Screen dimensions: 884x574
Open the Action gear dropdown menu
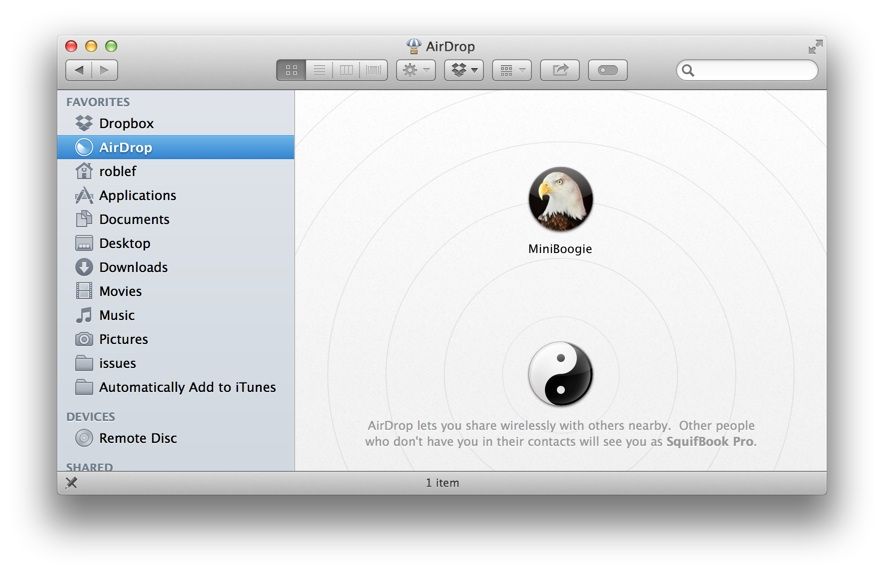coord(416,70)
